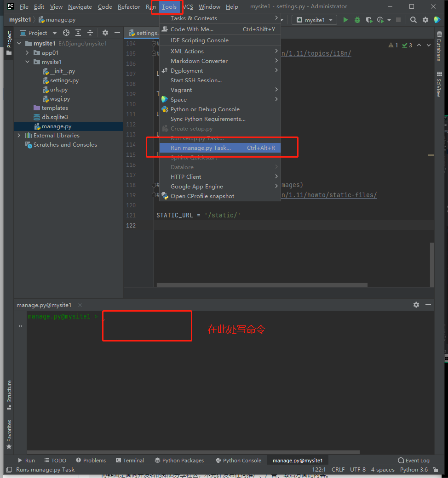
Task: Run the mysite1 configuration with green play icon
Action: pos(345,20)
